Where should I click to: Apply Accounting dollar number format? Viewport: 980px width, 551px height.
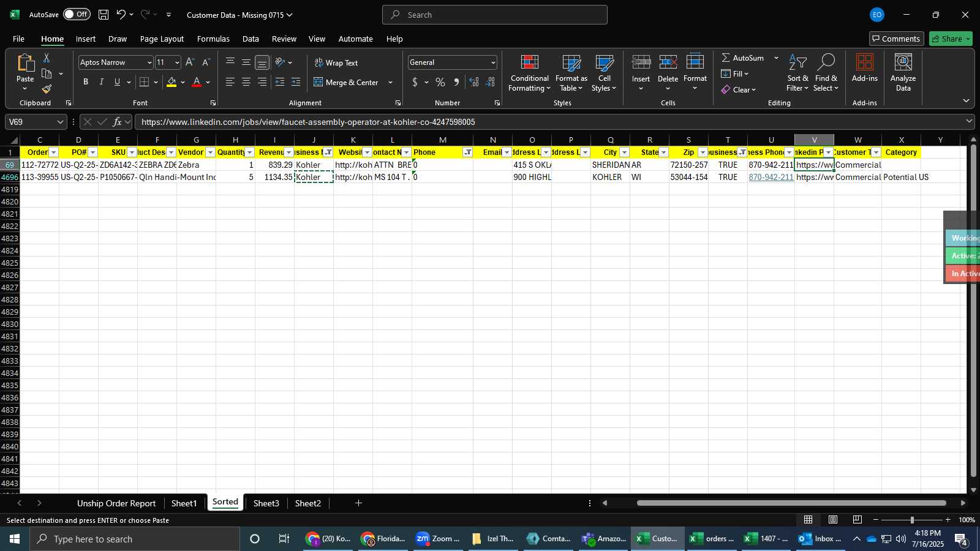(415, 82)
